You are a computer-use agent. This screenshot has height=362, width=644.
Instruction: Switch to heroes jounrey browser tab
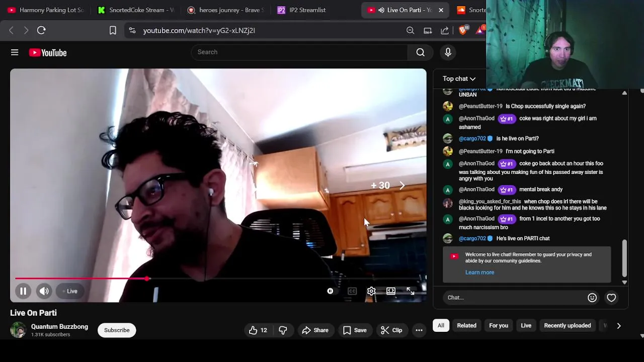[x=225, y=10]
